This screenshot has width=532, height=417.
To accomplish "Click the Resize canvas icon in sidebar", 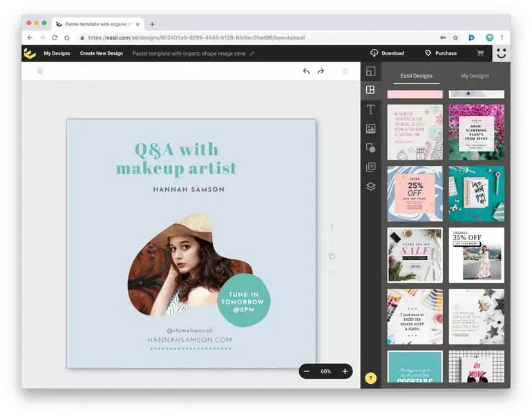I will point(370,71).
